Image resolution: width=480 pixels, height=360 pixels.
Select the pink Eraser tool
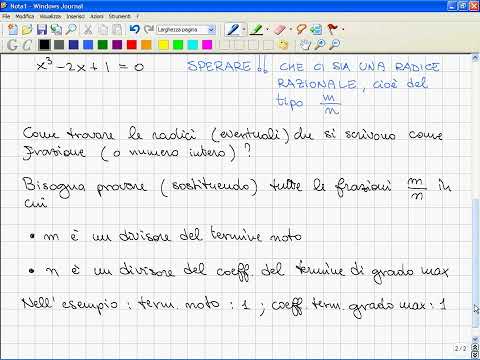280,30
